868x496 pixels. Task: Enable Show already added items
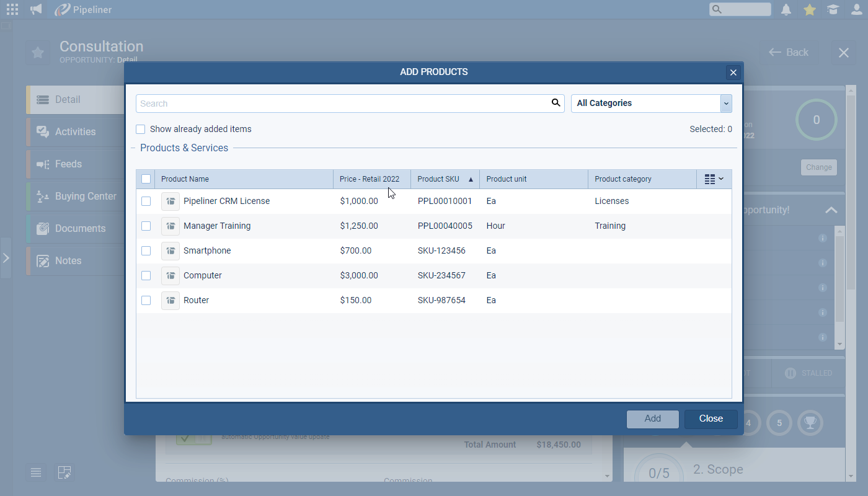tap(140, 129)
